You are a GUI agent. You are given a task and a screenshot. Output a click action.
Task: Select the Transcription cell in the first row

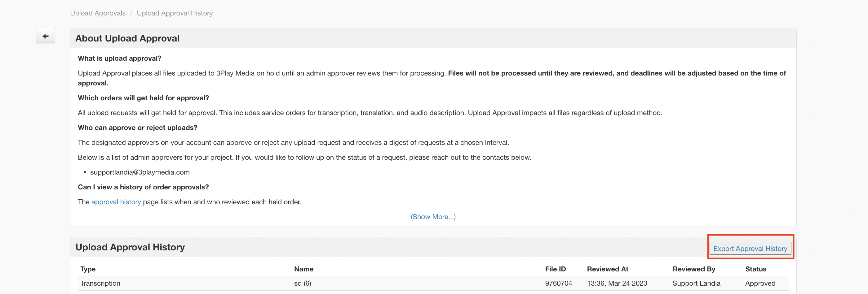[100, 283]
